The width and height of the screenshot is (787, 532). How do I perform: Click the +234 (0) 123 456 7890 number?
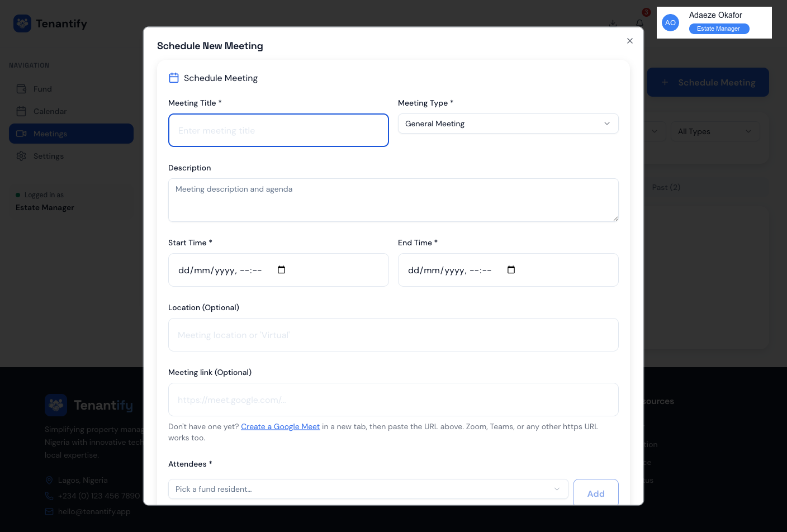(x=99, y=496)
